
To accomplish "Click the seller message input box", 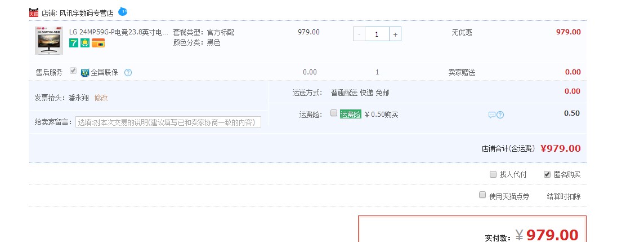I will pyautogui.click(x=168, y=122).
